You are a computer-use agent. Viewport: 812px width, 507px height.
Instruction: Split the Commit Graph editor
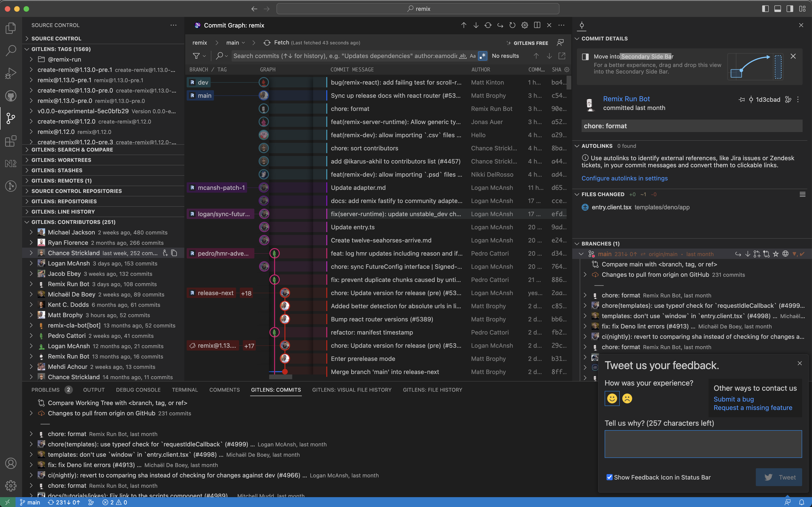click(x=537, y=25)
